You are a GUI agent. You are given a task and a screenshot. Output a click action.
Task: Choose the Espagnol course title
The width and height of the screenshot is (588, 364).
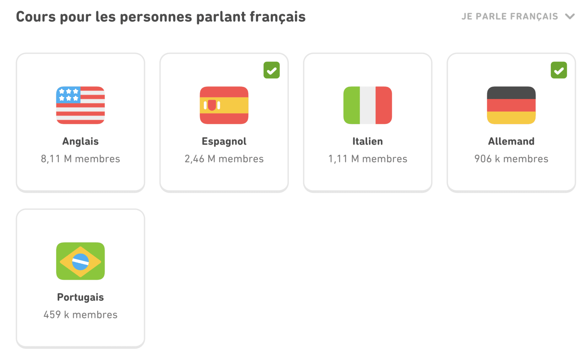point(224,141)
